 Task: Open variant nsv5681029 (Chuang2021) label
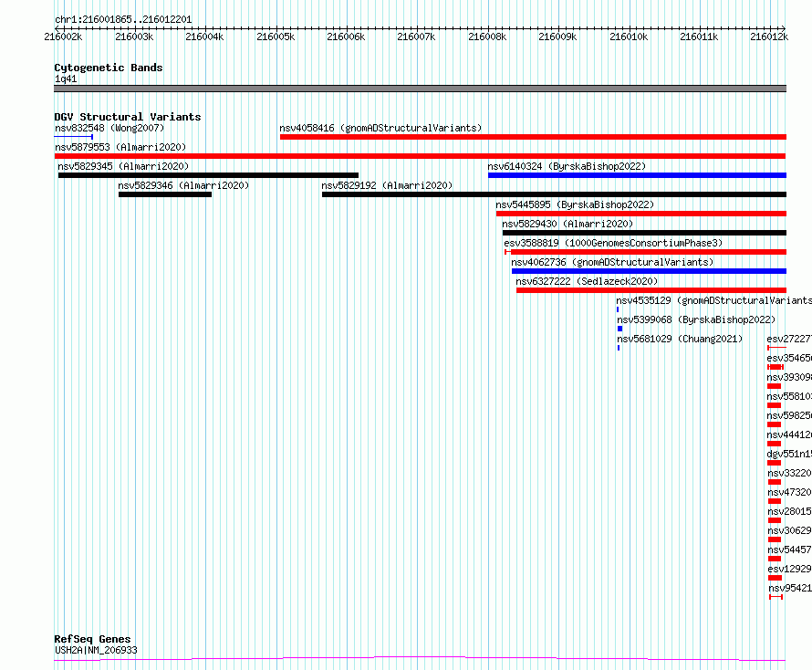(x=680, y=339)
